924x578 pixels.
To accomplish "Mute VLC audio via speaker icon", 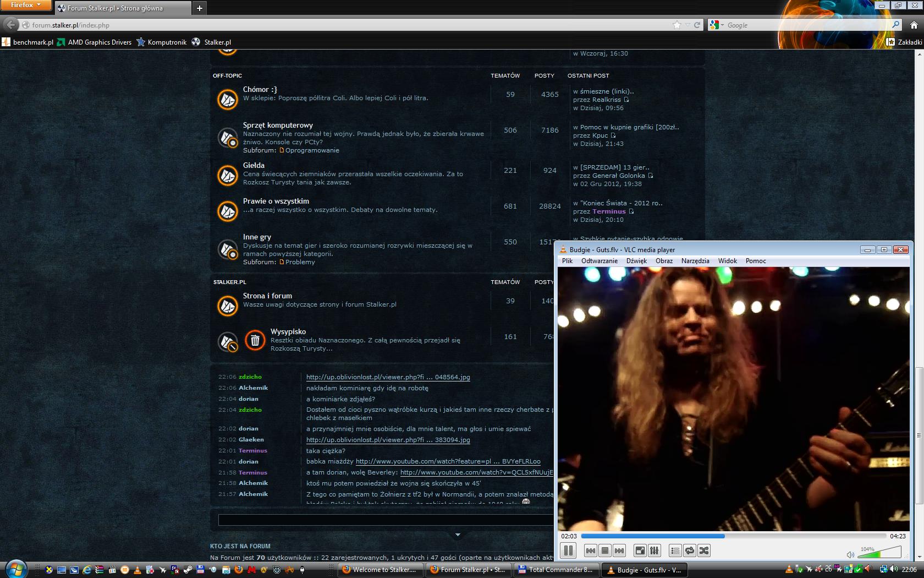I will click(x=850, y=554).
